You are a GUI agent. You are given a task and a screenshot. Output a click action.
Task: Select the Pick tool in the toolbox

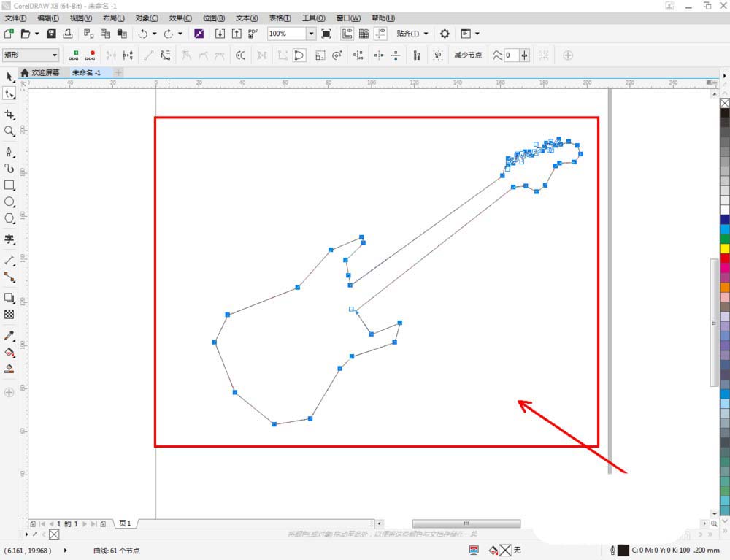tap(9, 77)
